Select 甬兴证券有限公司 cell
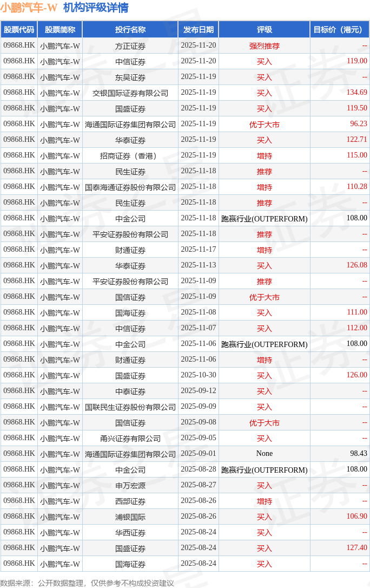 tap(130, 439)
